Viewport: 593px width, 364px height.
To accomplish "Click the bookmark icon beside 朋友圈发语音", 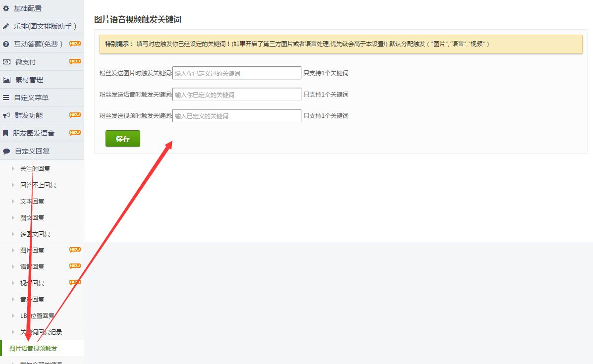I will pos(6,133).
